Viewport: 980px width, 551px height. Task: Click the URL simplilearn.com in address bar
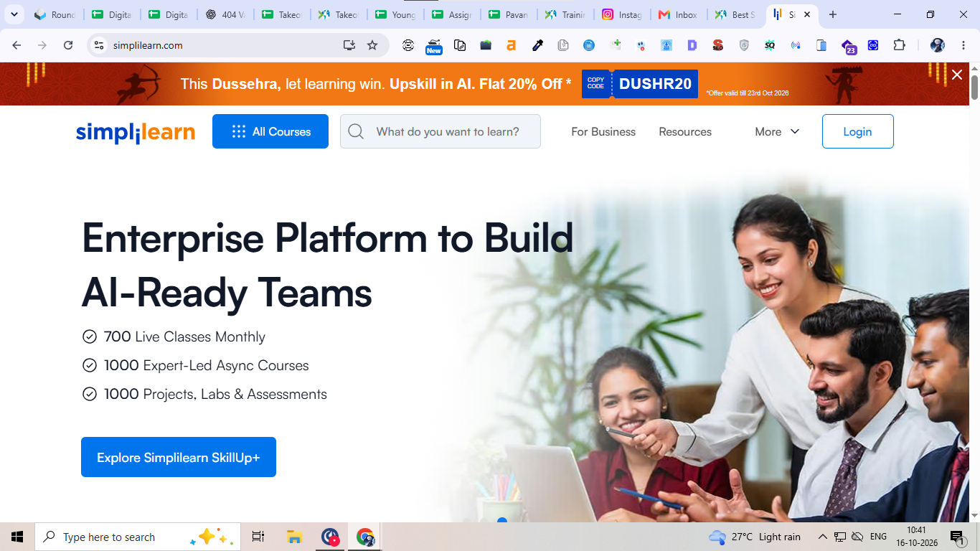point(148,45)
